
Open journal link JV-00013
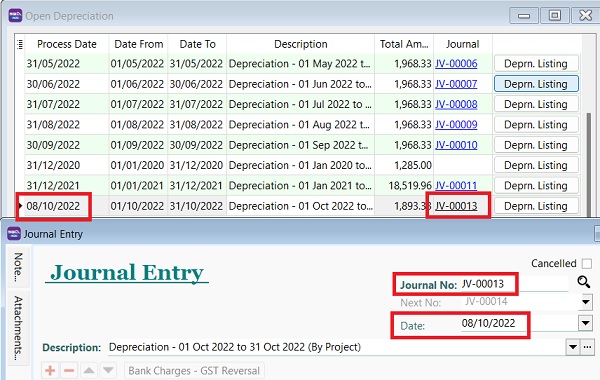point(456,206)
